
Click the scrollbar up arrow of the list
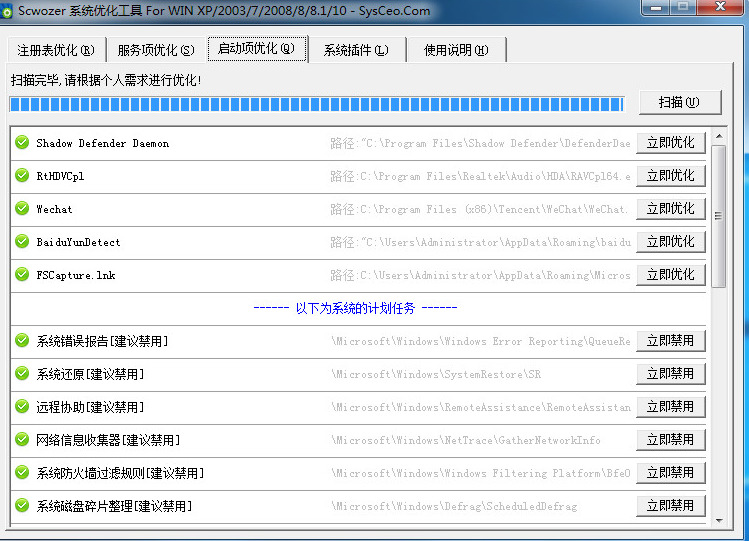(x=719, y=137)
